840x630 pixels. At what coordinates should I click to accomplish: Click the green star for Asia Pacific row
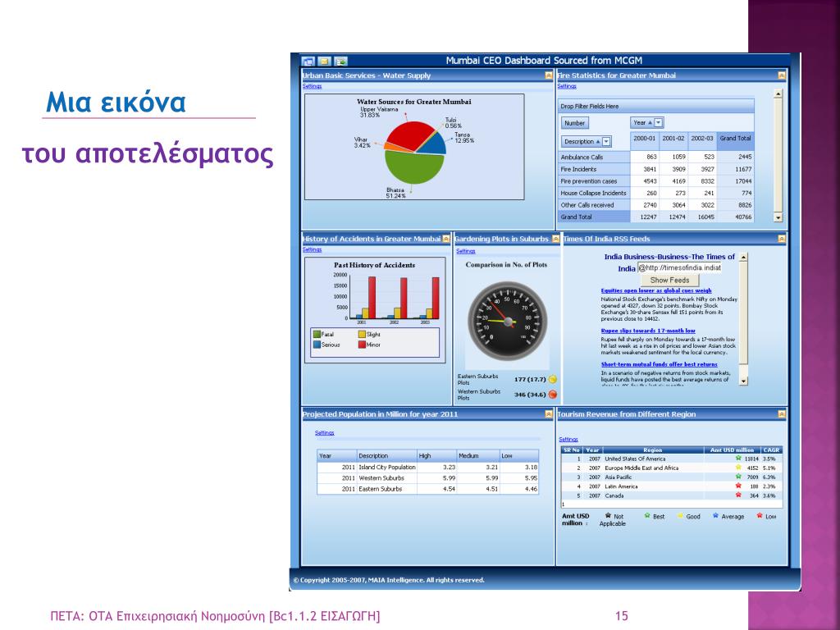(738, 477)
